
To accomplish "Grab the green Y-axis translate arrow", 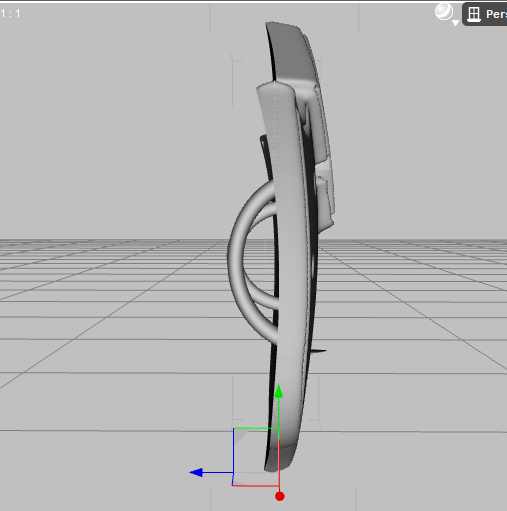I will (x=279, y=391).
